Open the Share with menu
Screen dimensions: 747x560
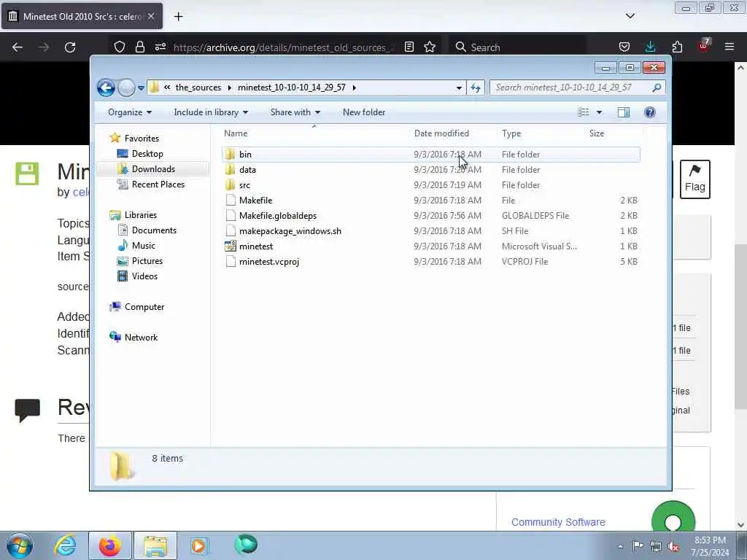[x=295, y=112]
